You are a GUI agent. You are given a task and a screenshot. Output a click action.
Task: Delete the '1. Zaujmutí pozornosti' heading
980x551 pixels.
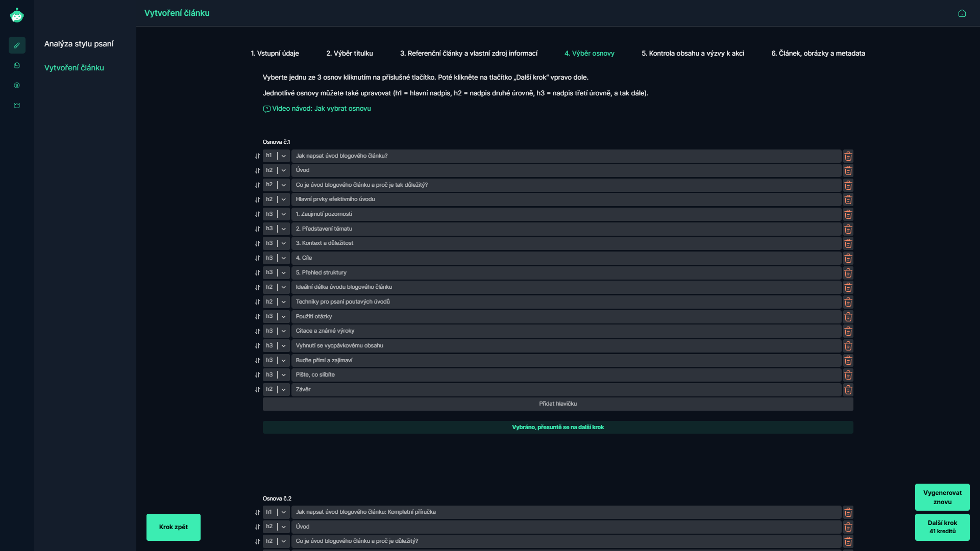click(x=848, y=214)
